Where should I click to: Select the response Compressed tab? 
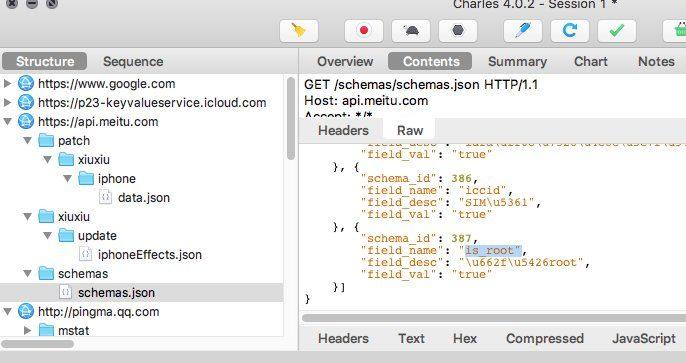[x=545, y=339]
